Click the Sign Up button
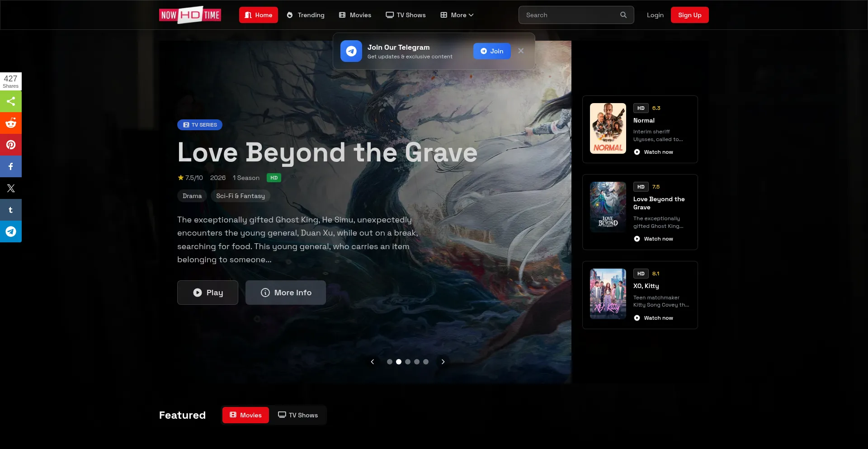The height and width of the screenshot is (449, 868). coord(690,15)
